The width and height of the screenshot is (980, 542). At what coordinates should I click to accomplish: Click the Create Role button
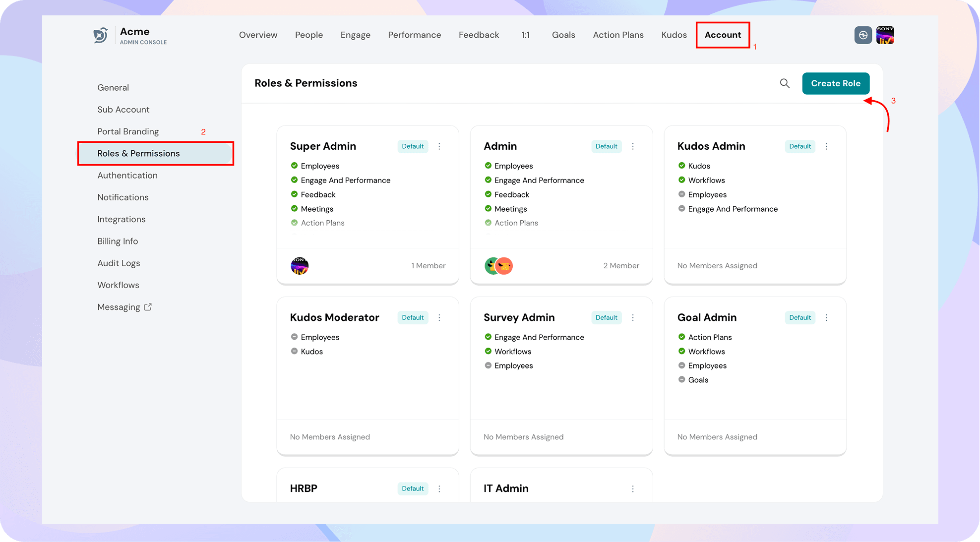[x=836, y=83]
